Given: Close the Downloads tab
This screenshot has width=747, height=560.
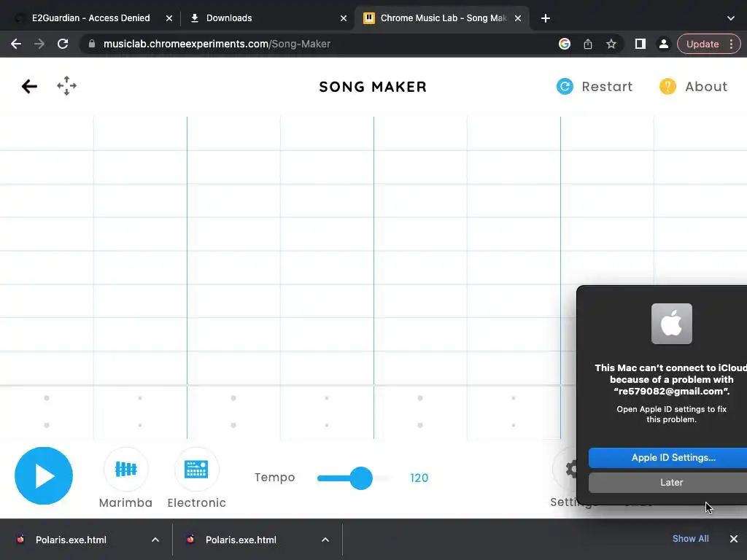Looking at the screenshot, I should pos(344,18).
